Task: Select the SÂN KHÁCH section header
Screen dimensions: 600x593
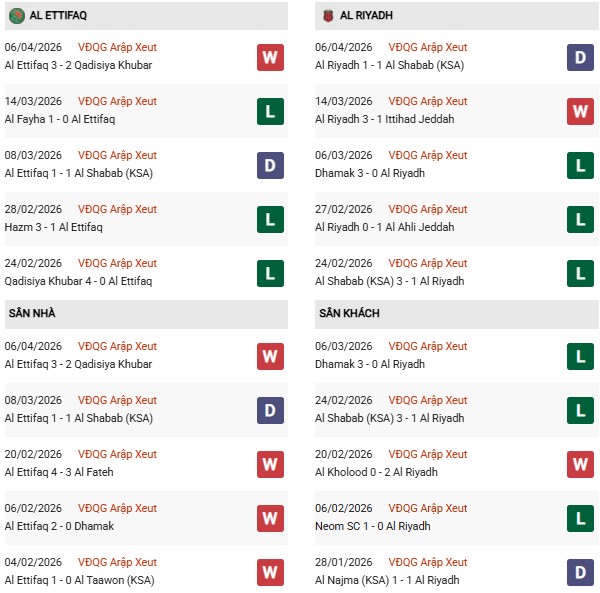Action: pyautogui.click(x=347, y=314)
